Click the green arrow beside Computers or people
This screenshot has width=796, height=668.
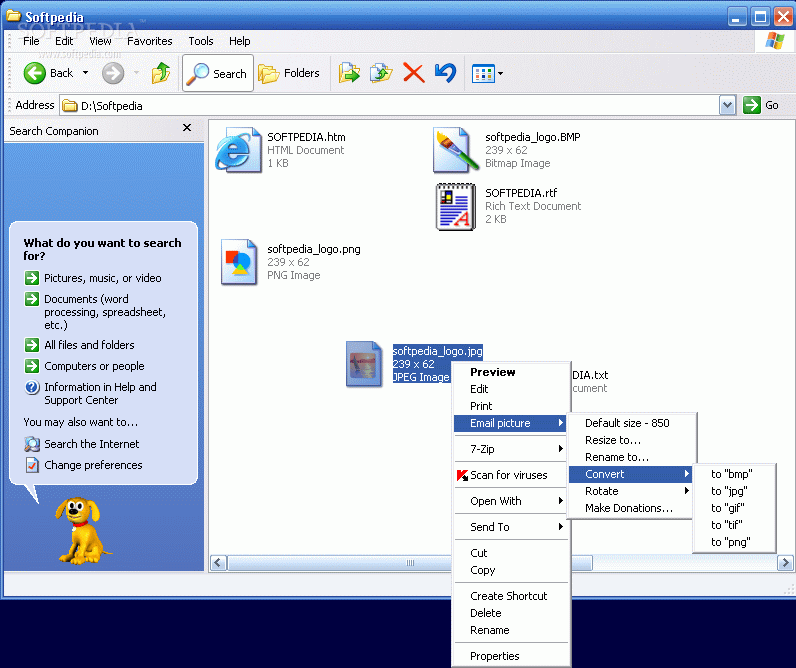click(x=32, y=366)
